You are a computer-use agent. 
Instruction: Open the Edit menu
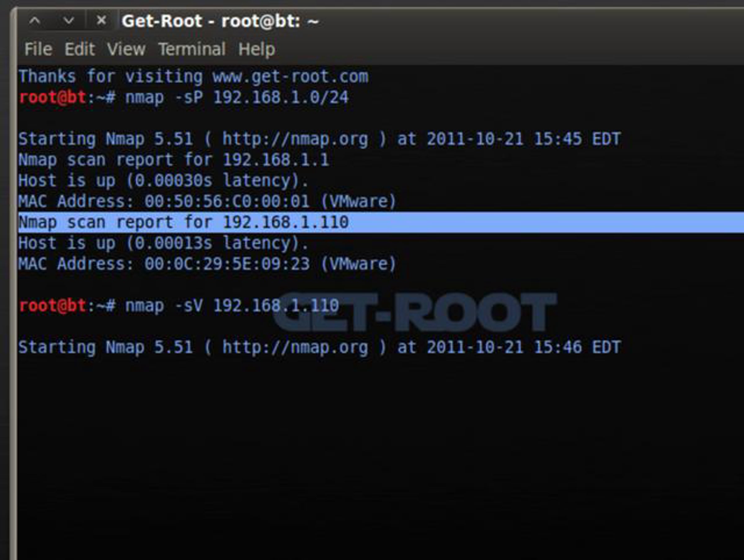(80, 50)
